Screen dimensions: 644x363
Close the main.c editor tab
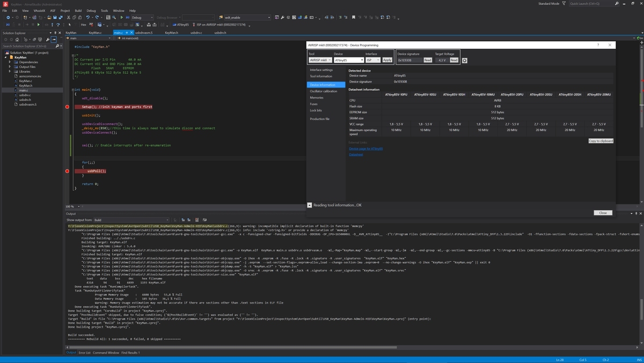131,33
